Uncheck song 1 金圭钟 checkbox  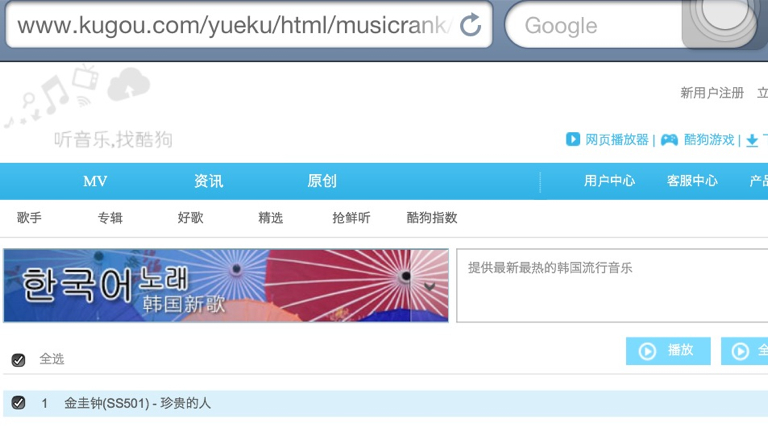click(x=19, y=403)
